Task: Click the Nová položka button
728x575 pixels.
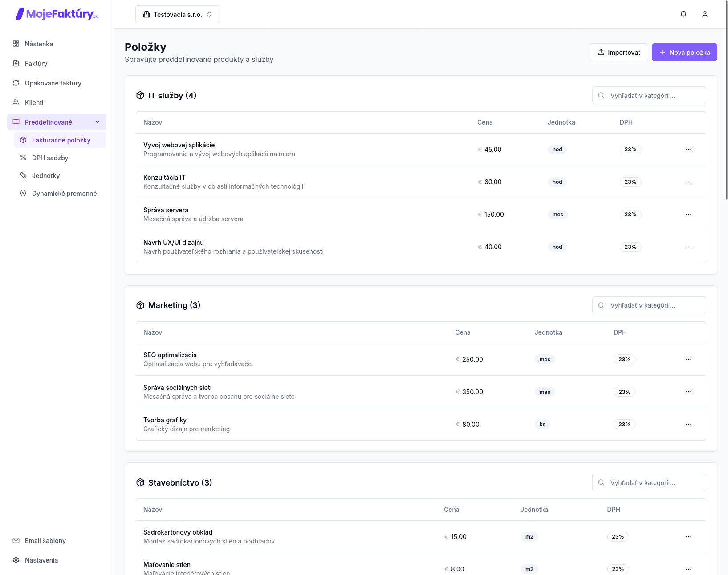Action: (x=684, y=52)
